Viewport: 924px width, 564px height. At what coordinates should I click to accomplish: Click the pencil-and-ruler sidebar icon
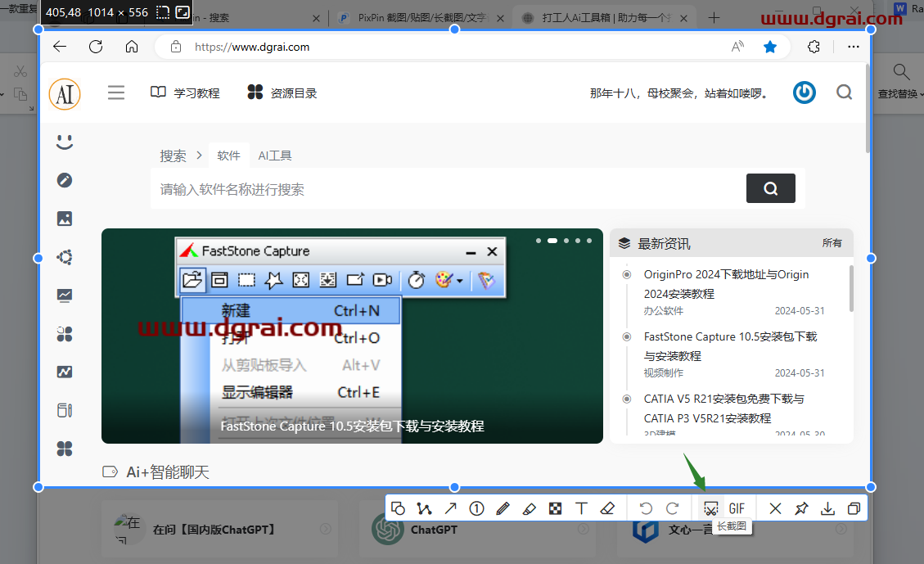(x=65, y=410)
